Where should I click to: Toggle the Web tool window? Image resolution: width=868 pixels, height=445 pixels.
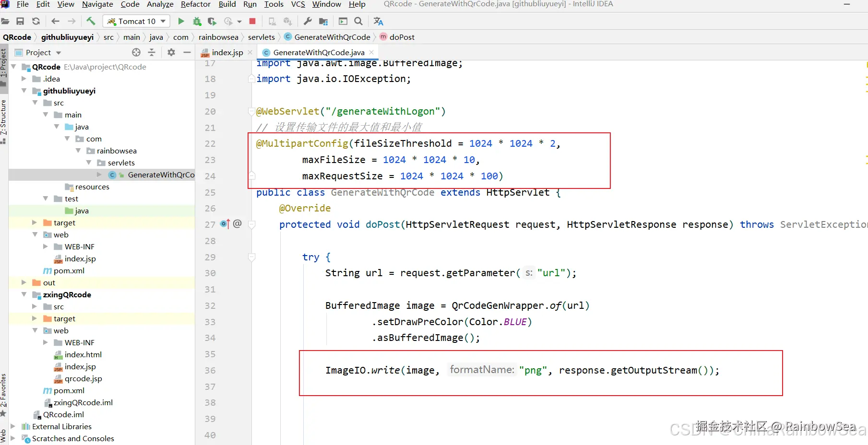pyautogui.click(x=4, y=435)
